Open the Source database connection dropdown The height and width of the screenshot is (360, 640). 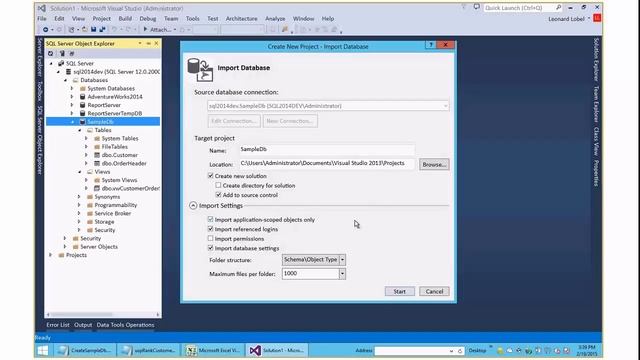click(445, 106)
